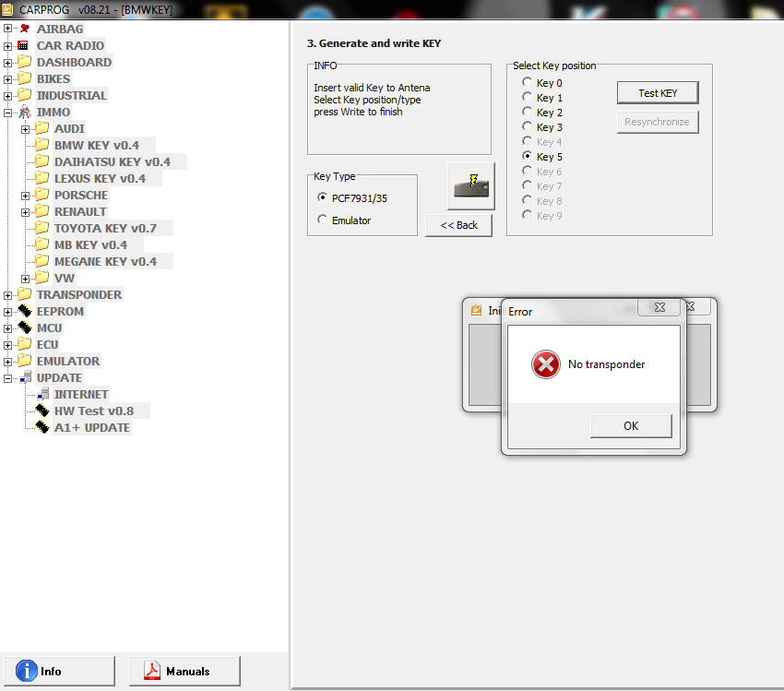Choose Emulator key type

(322, 220)
